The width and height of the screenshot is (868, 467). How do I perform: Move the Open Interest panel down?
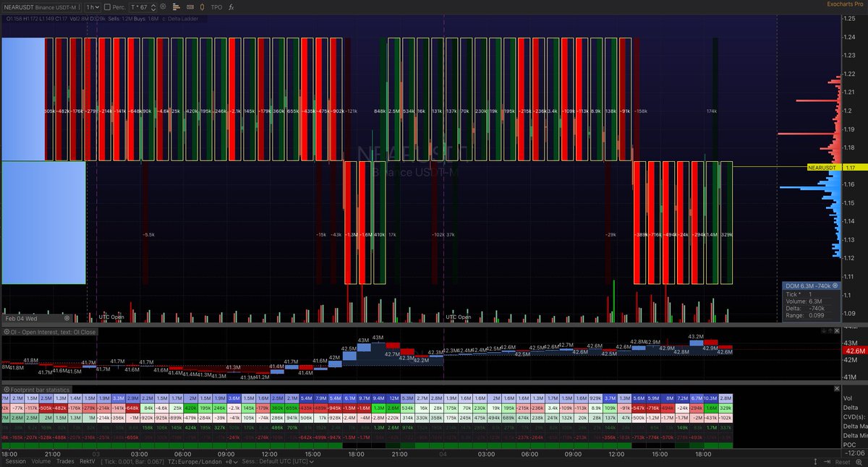point(824,331)
